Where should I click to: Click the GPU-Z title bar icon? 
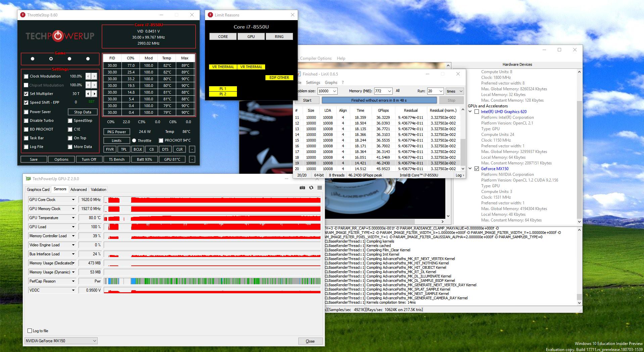click(29, 179)
